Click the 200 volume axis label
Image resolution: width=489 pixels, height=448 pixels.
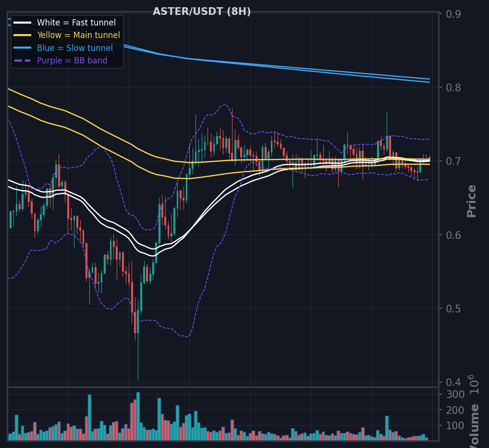point(455,410)
